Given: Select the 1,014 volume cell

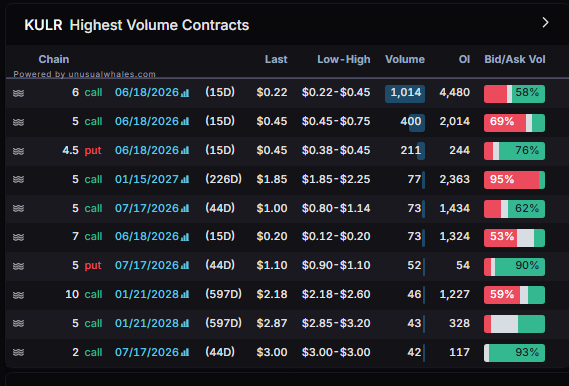Looking at the screenshot, I should (405, 94).
